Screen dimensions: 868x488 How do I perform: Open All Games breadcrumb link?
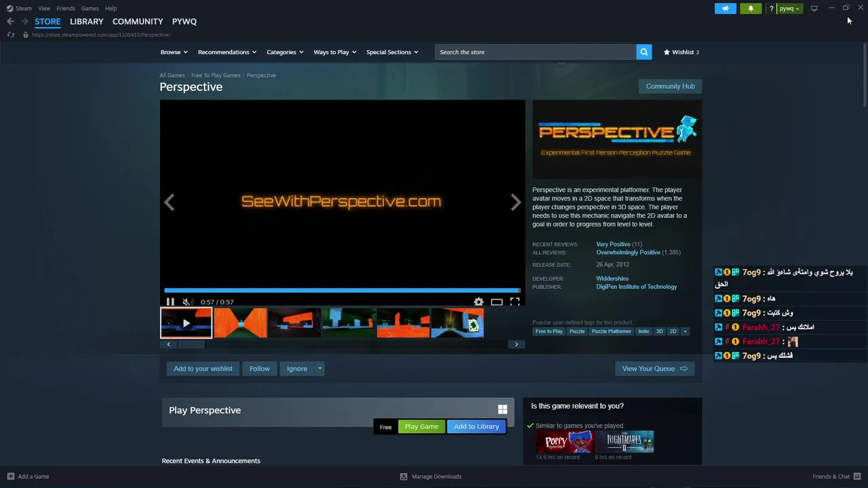click(x=172, y=75)
